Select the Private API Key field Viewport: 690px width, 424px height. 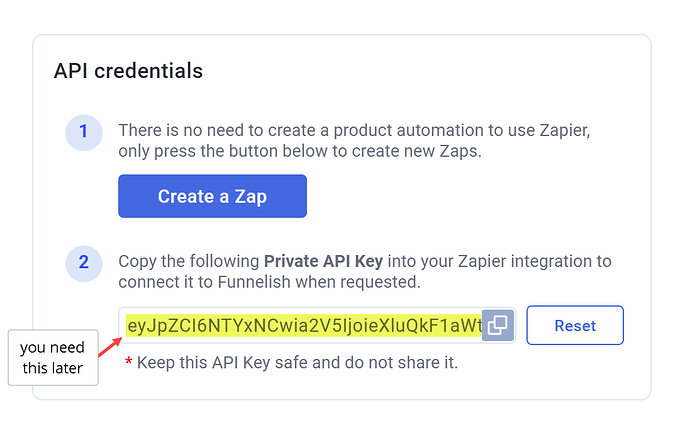(300, 325)
